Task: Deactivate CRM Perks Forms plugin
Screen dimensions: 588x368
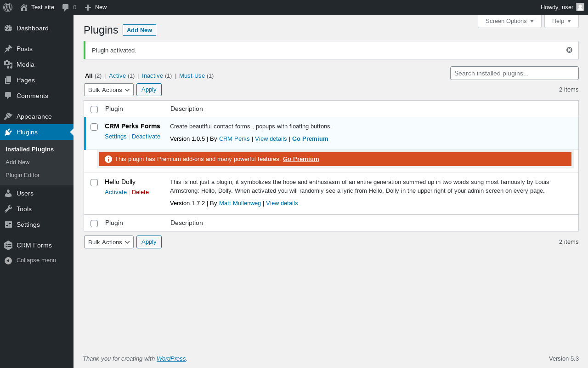Action: (146, 137)
